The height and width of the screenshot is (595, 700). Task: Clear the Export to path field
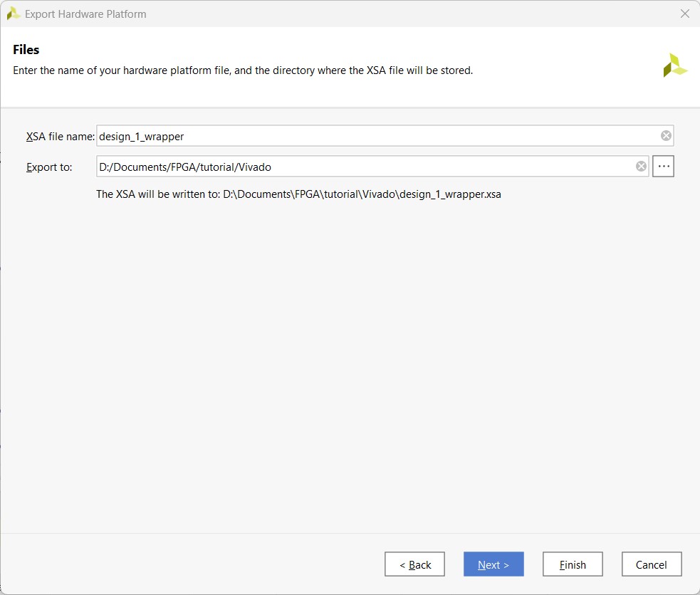click(641, 167)
